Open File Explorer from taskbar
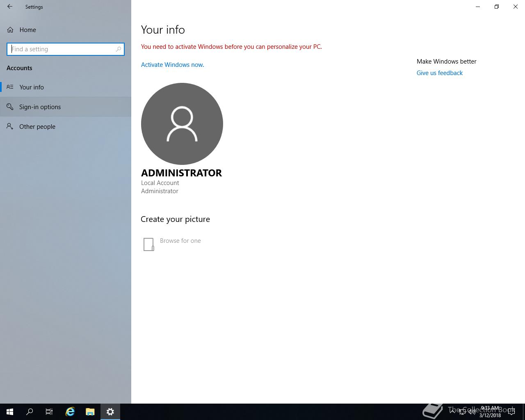The height and width of the screenshot is (420, 525). coord(90,412)
